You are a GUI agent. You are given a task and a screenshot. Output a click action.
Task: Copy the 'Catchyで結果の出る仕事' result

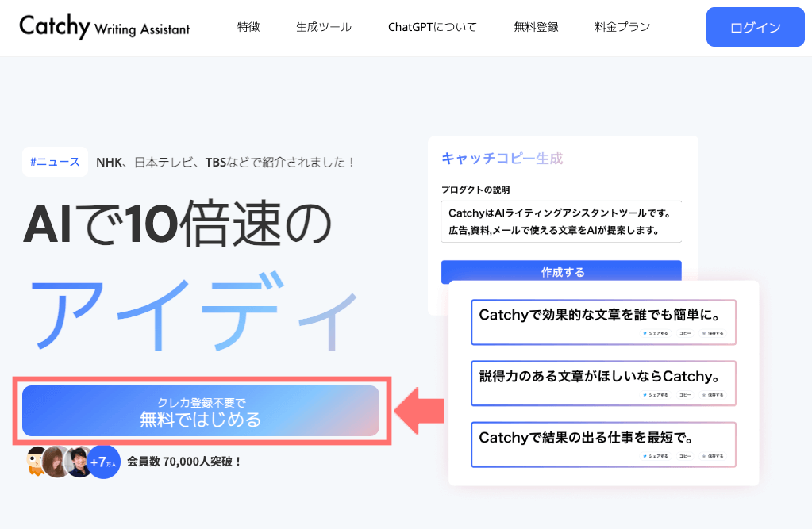[x=685, y=456]
